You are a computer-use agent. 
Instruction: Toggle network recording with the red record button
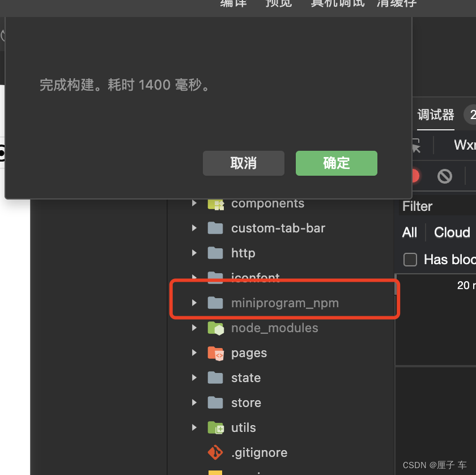coord(414,176)
